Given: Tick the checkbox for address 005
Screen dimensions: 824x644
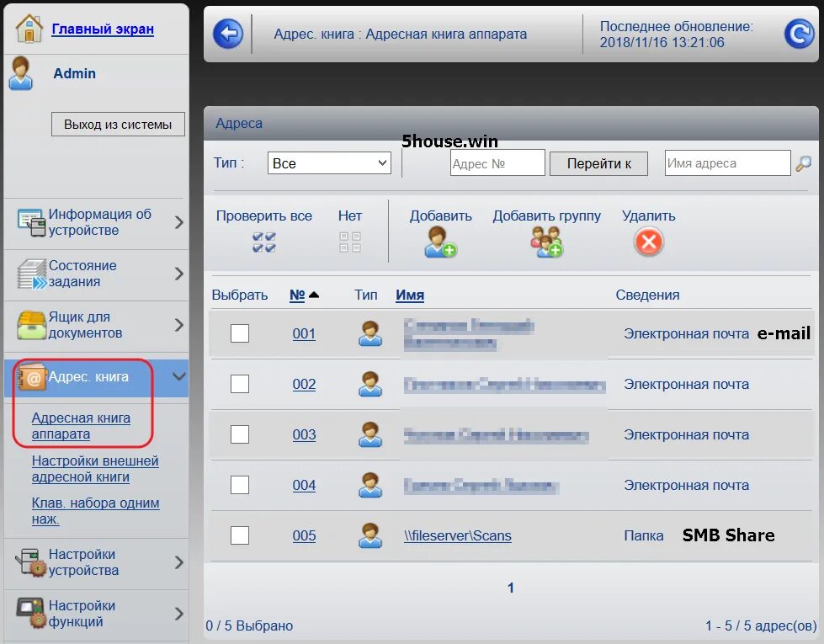Looking at the screenshot, I should pyautogui.click(x=240, y=535).
